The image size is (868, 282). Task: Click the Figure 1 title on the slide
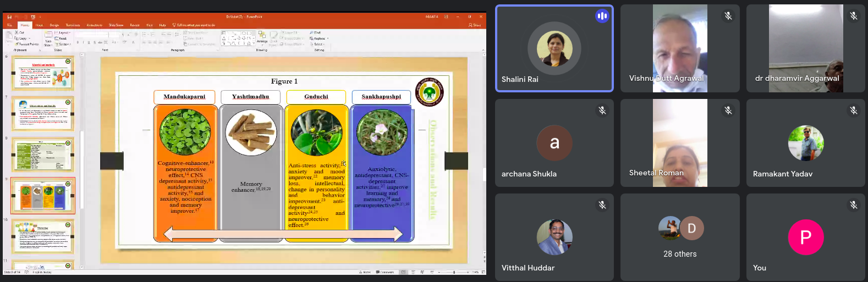coord(284,81)
